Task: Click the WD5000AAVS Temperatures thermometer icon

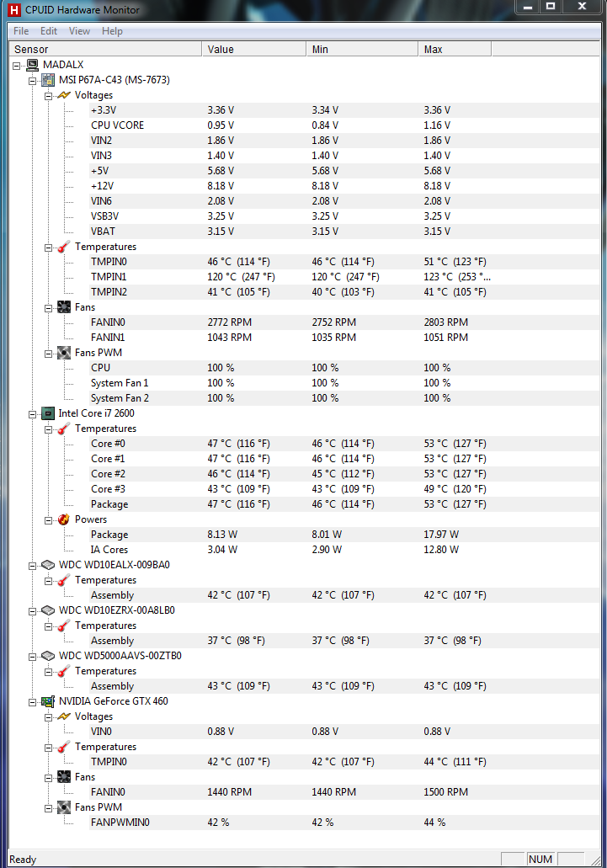Action: click(64, 671)
